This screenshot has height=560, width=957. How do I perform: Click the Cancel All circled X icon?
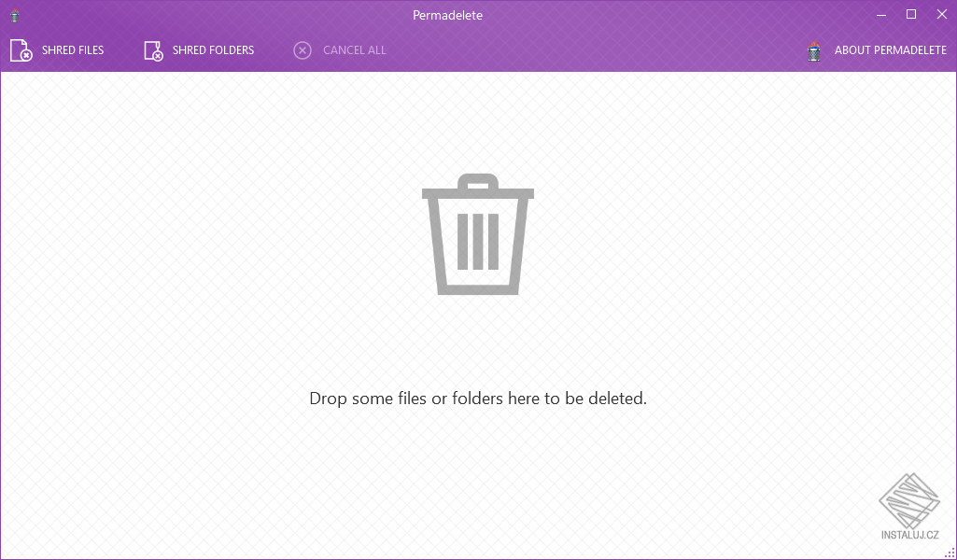pos(303,50)
